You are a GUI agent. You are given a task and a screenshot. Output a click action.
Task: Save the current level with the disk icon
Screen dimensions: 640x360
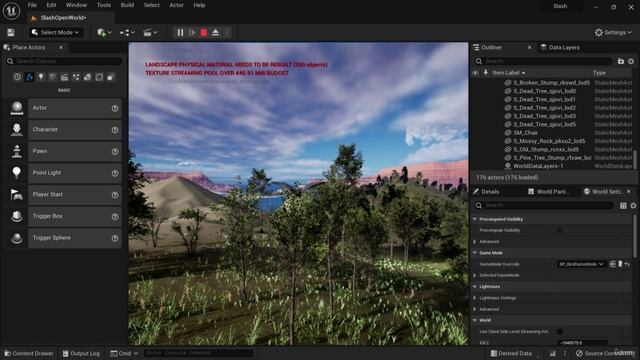11,32
